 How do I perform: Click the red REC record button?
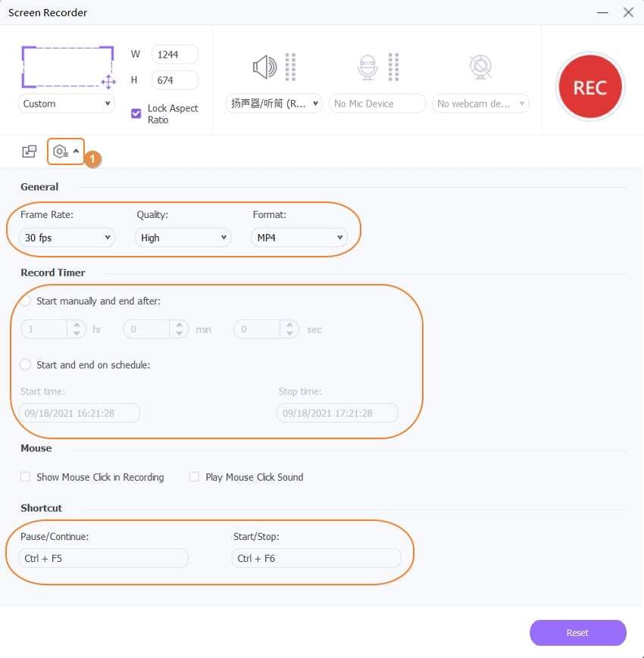(589, 87)
